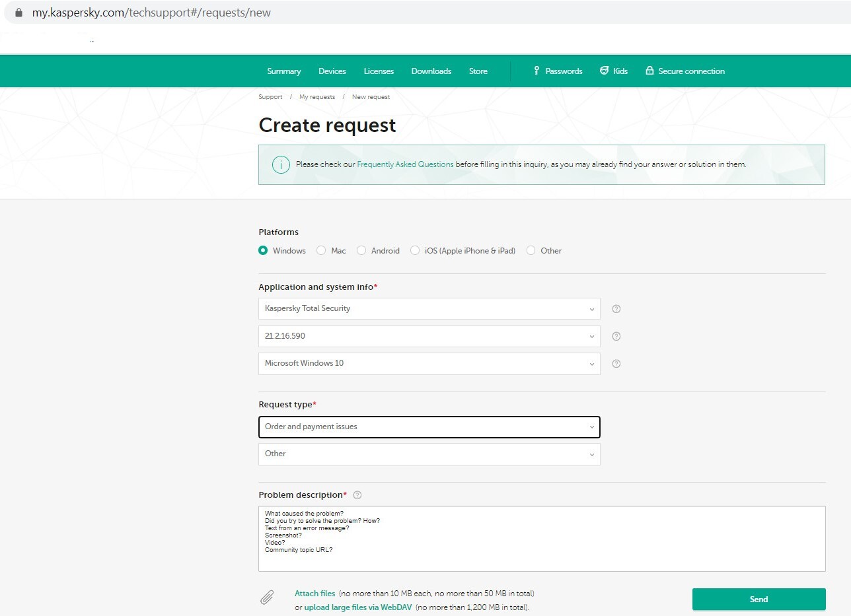Select the Other platform radio button
The width and height of the screenshot is (851, 616).
pyautogui.click(x=531, y=250)
